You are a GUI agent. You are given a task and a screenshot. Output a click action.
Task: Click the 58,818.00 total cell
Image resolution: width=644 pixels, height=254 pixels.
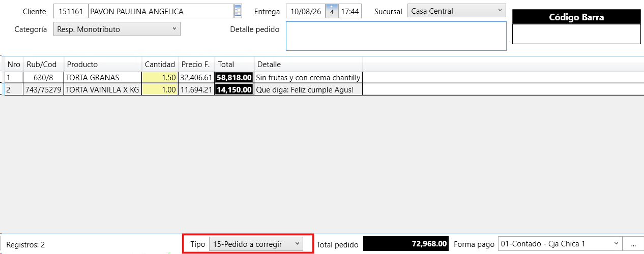pos(234,78)
